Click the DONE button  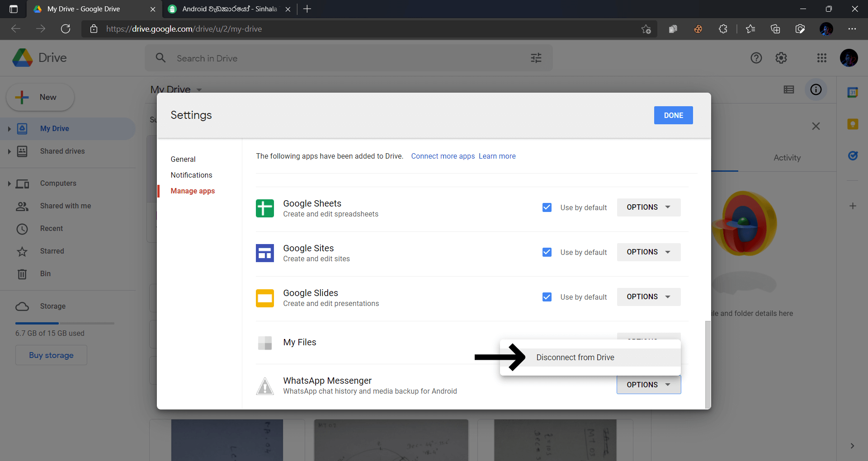(x=674, y=115)
